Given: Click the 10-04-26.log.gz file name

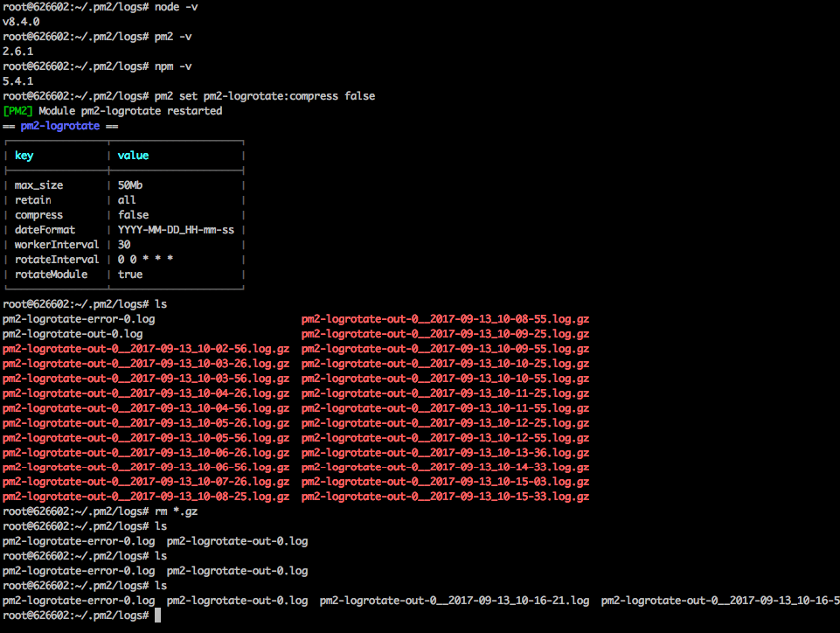Looking at the screenshot, I should coord(146,394).
